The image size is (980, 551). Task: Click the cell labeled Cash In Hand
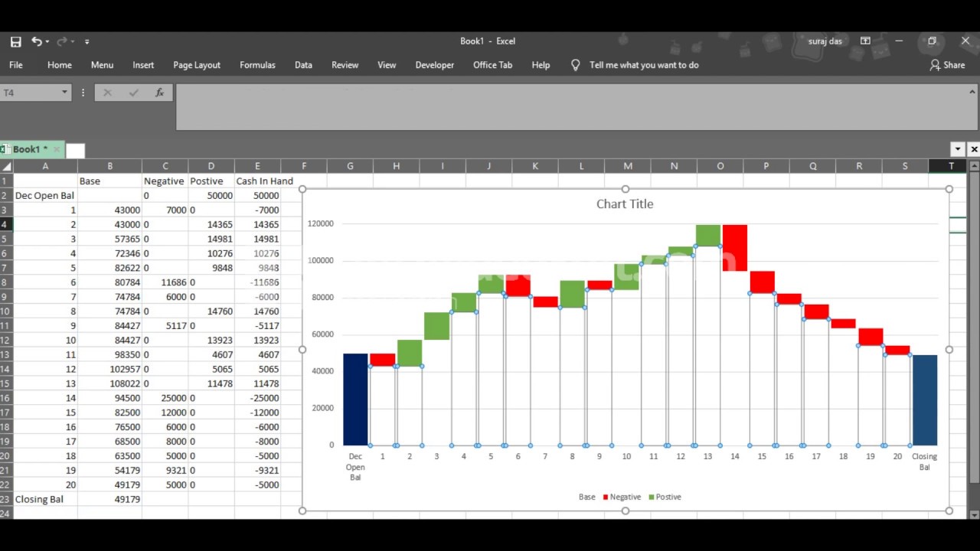coord(265,181)
